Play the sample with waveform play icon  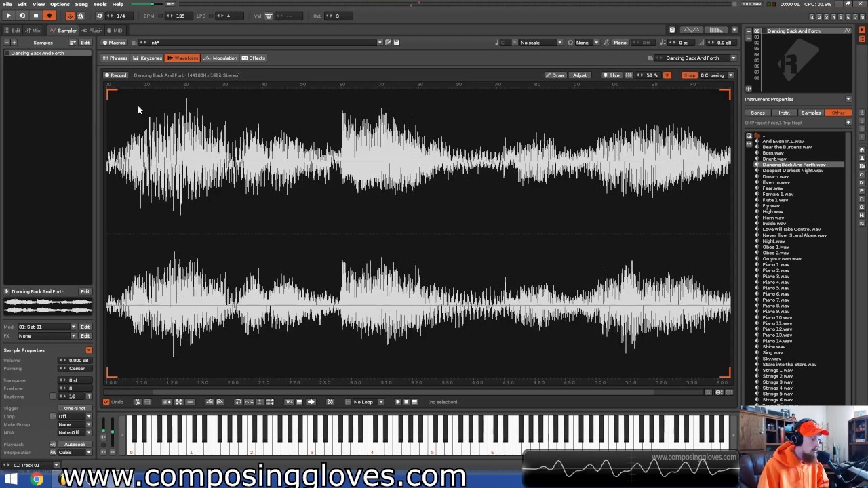pyautogui.click(x=398, y=402)
